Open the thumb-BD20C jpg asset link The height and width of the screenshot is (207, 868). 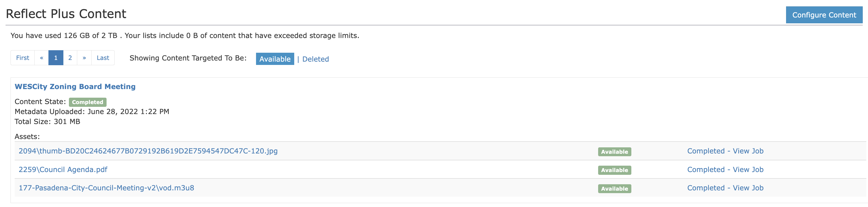coord(148,151)
